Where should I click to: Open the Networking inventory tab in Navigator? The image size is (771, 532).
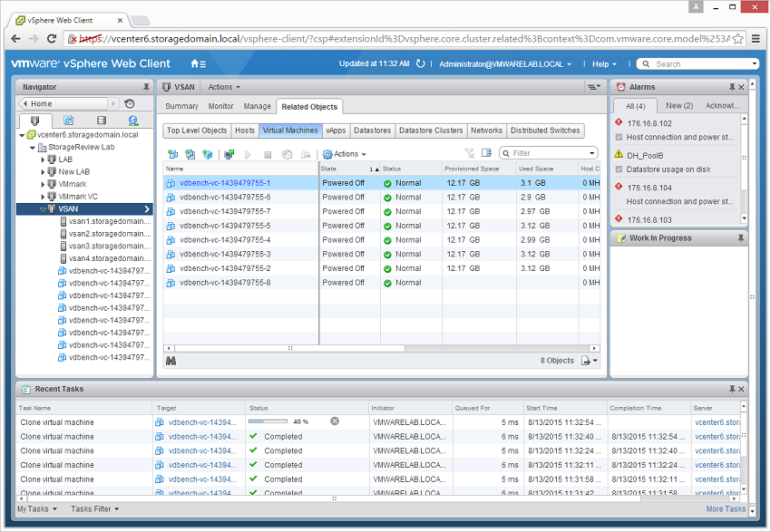[x=132, y=121]
